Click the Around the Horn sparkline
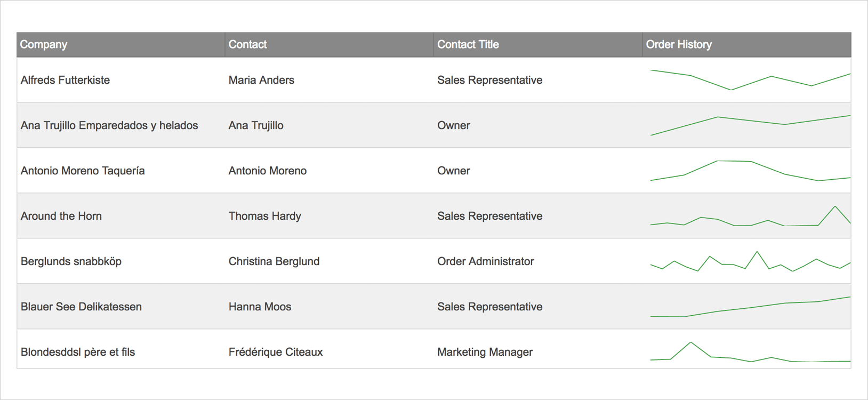Screen dimensions: 868x400 [x=750, y=216]
